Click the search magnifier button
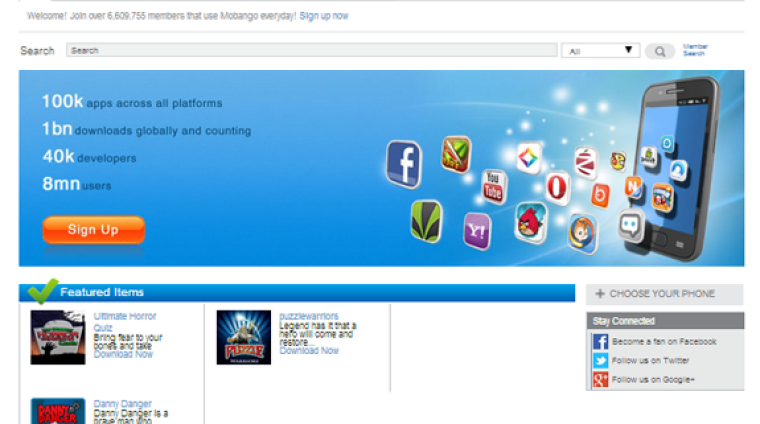This screenshot has width=760, height=424. (x=659, y=51)
